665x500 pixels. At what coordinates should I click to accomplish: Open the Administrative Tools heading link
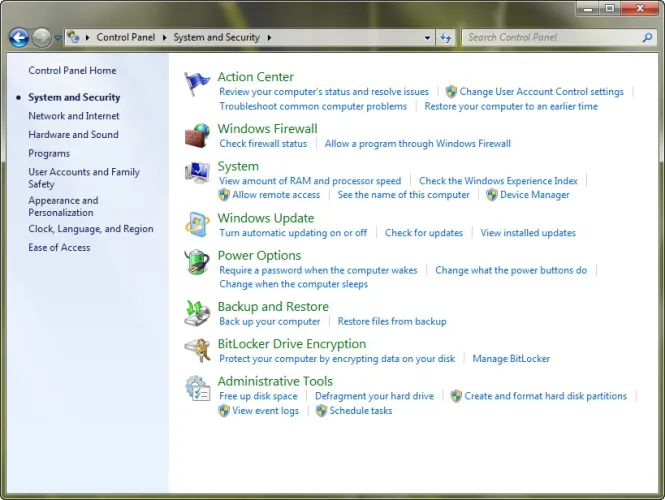pos(275,381)
